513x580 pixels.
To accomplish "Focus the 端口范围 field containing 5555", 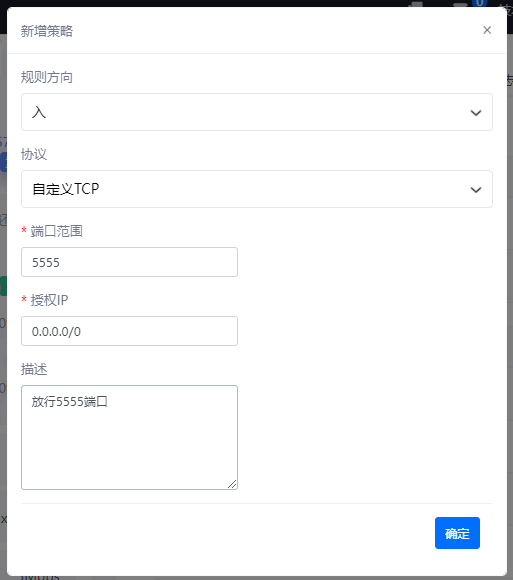I will [x=129, y=262].
